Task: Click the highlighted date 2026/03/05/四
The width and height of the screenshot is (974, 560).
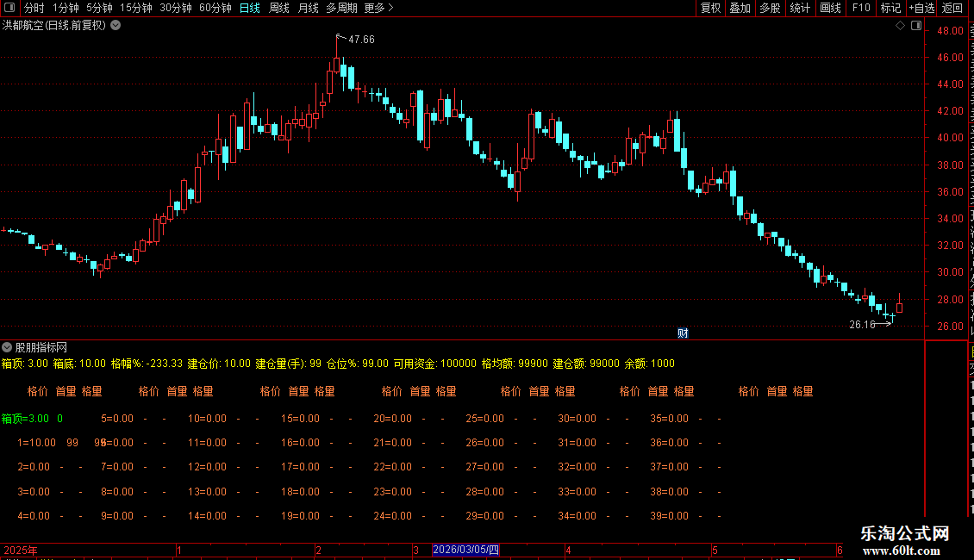Action: tap(465, 550)
